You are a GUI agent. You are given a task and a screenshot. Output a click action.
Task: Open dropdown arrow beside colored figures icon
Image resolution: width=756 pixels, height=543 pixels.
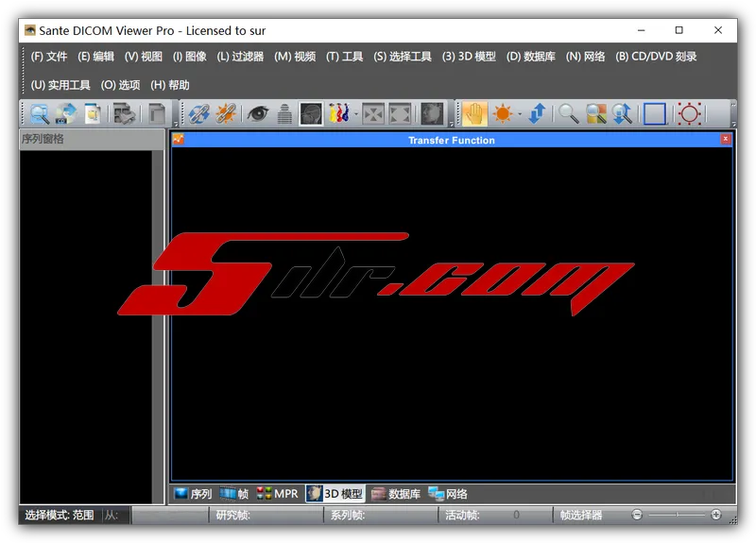click(x=356, y=114)
